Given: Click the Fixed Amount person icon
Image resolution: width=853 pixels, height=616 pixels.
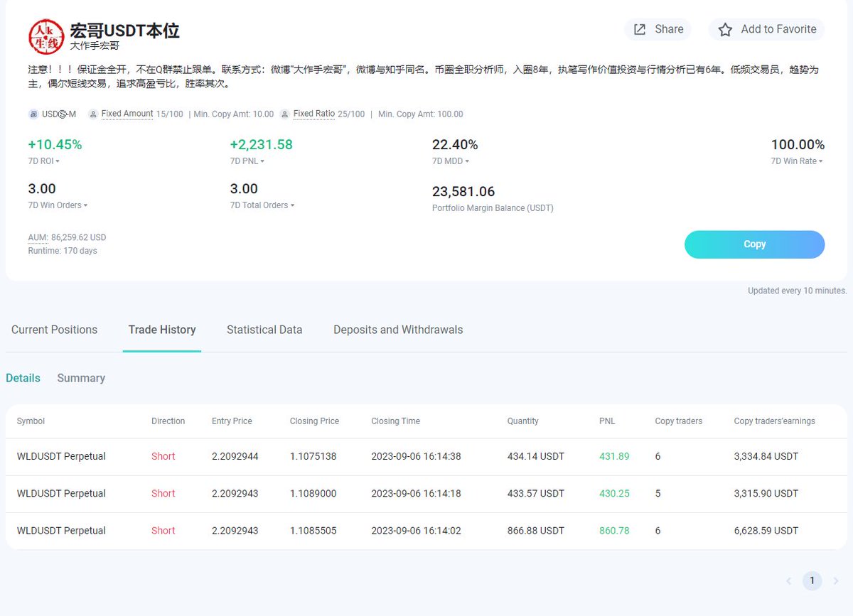Looking at the screenshot, I should pyautogui.click(x=93, y=114).
